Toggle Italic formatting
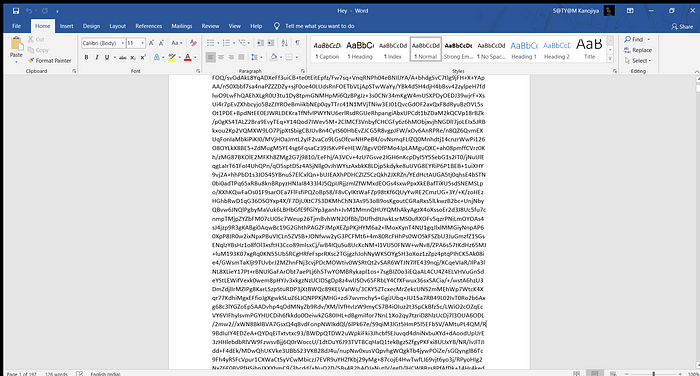This screenshot has height=376, width=700. (x=96, y=58)
